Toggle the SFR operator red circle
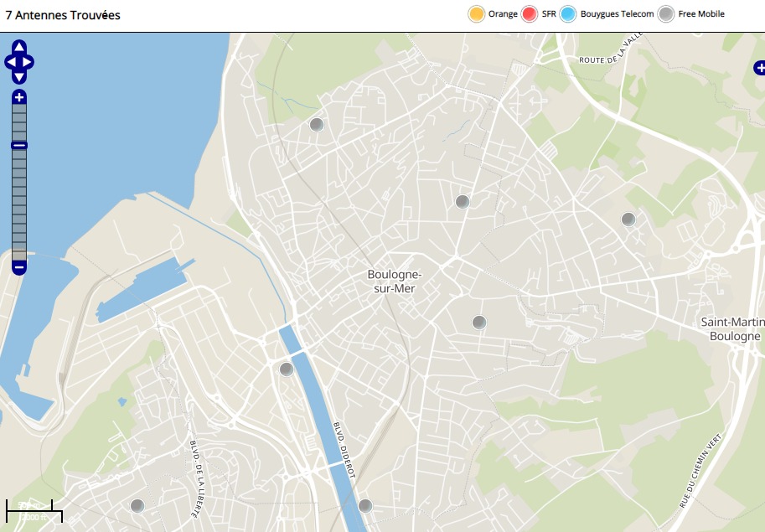This screenshot has width=765, height=532. click(x=530, y=14)
